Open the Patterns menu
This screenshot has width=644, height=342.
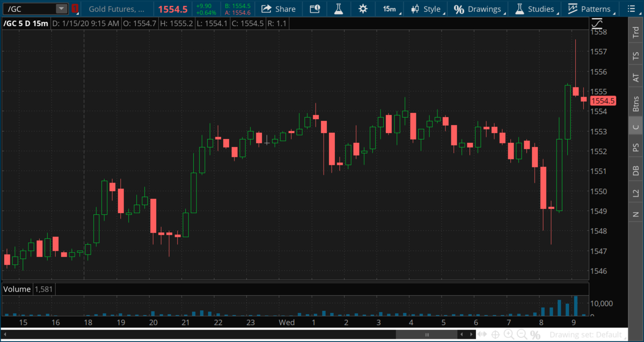click(x=590, y=9)
